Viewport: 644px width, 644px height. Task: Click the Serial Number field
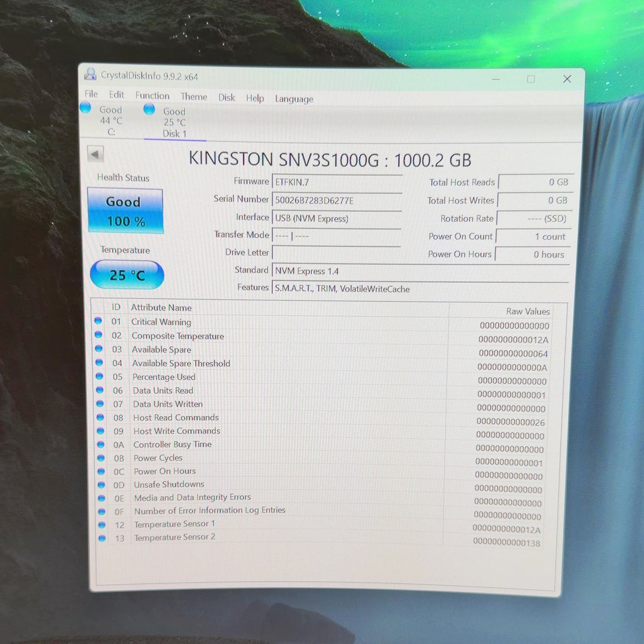[x=337, y=201]
